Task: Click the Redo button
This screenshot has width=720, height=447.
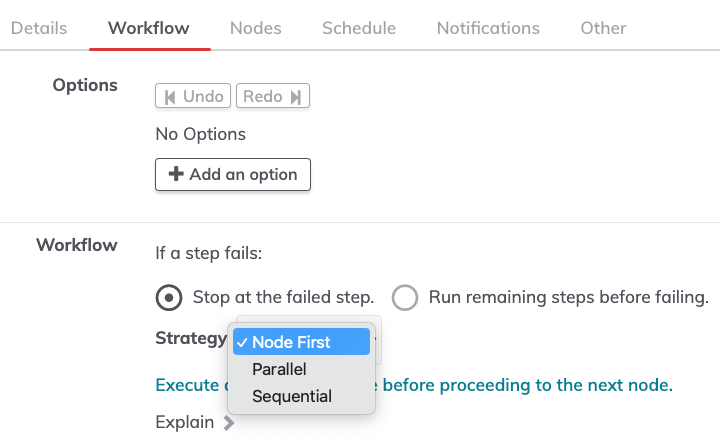Action: pos(273,96)
